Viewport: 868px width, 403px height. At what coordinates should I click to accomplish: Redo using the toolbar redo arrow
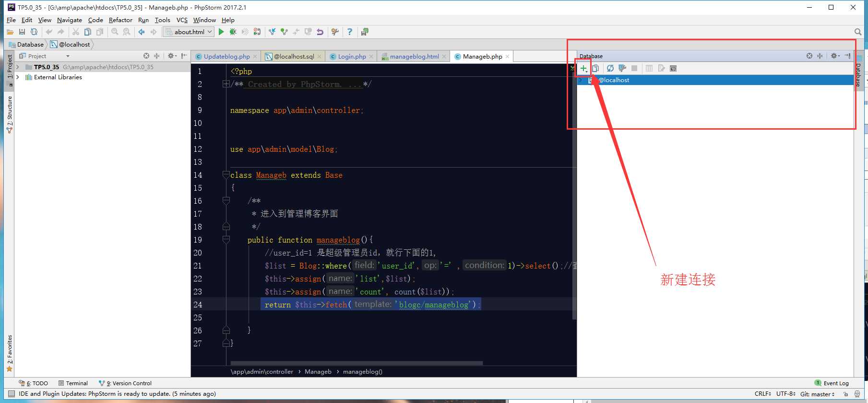pyautogui.click(x=60, y=32)
